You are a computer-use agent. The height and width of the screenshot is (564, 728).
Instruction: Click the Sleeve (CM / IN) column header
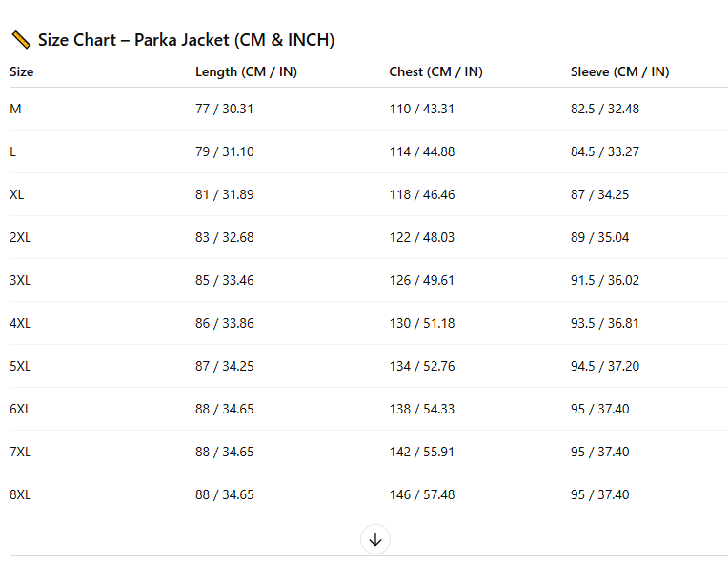point(619,71)
